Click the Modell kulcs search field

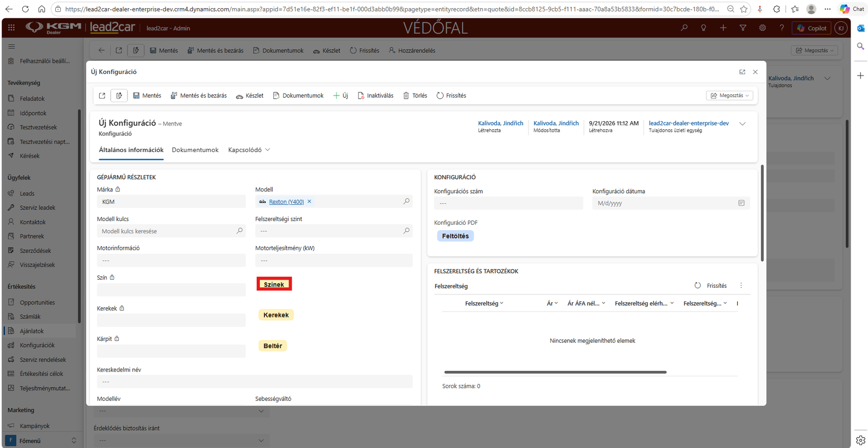click(171, 231)
